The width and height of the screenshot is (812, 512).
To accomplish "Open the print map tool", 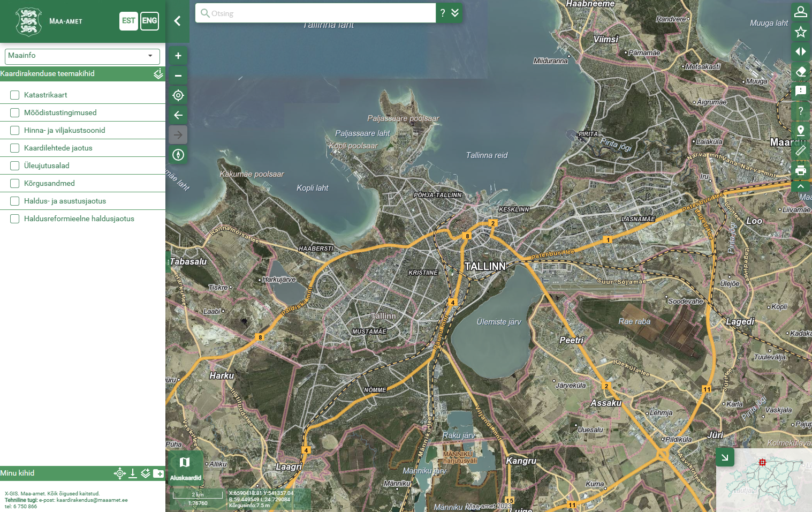I will click(x=801, y=170).
